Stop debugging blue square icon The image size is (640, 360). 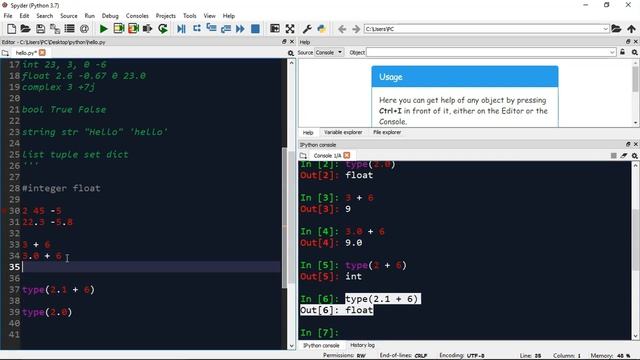pyautogui.click(x=255, y=29)
